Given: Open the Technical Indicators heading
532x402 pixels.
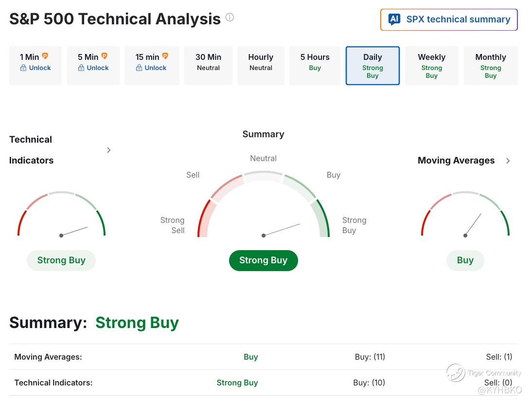Looking at the screenshot, I should 31,150.
